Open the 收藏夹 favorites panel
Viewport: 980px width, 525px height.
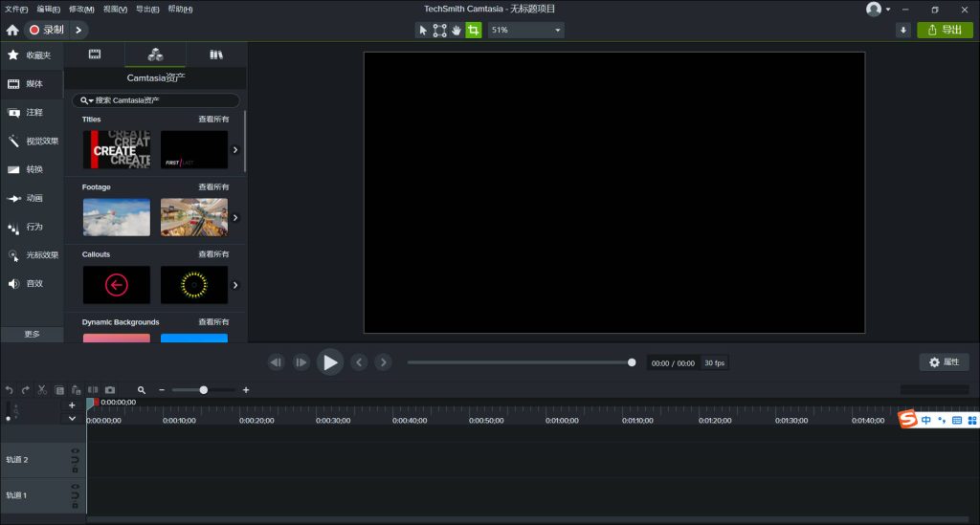tap(32, 55)
